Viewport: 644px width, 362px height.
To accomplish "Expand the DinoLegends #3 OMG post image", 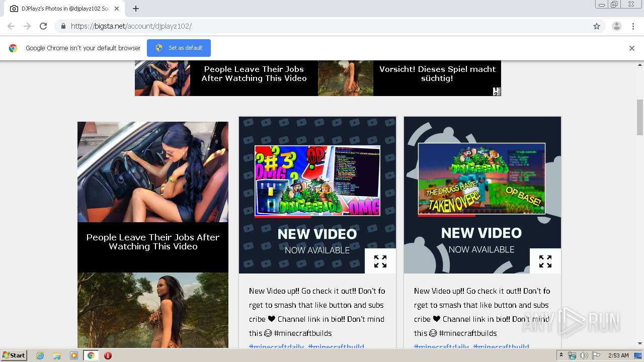I will point(380,261).
